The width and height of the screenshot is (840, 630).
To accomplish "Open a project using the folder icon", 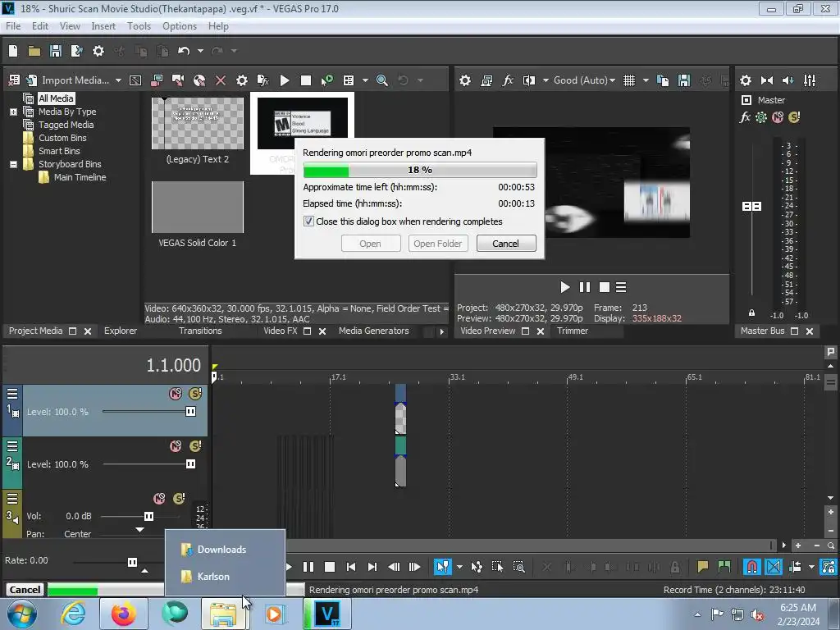I will (34, 51).
